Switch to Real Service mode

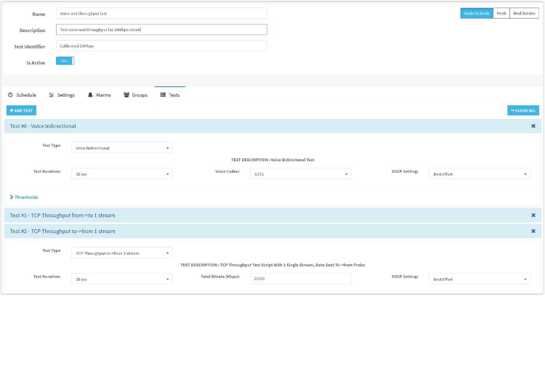(x=524, y=13)
